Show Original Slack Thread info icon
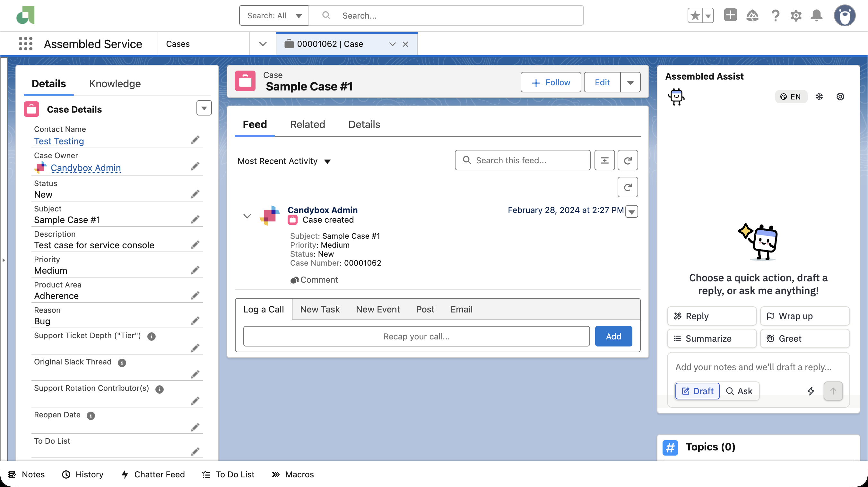Screen dimensions: 868x487 pos(122,363)
